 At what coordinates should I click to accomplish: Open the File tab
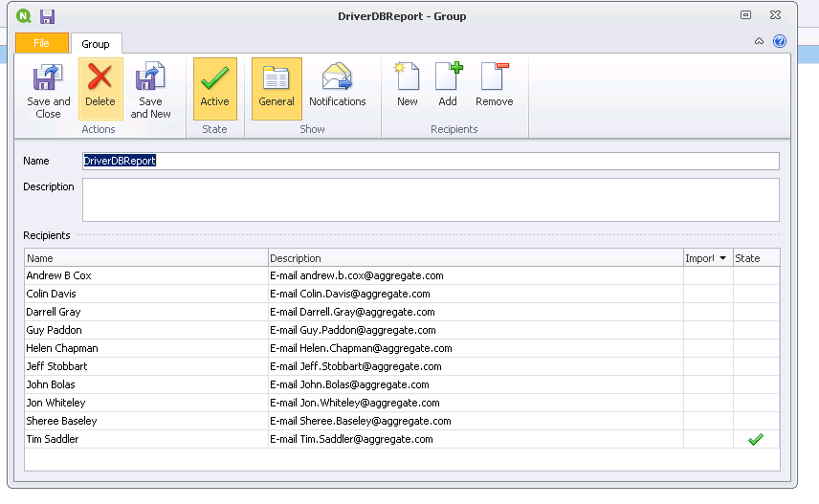(42, 43)
